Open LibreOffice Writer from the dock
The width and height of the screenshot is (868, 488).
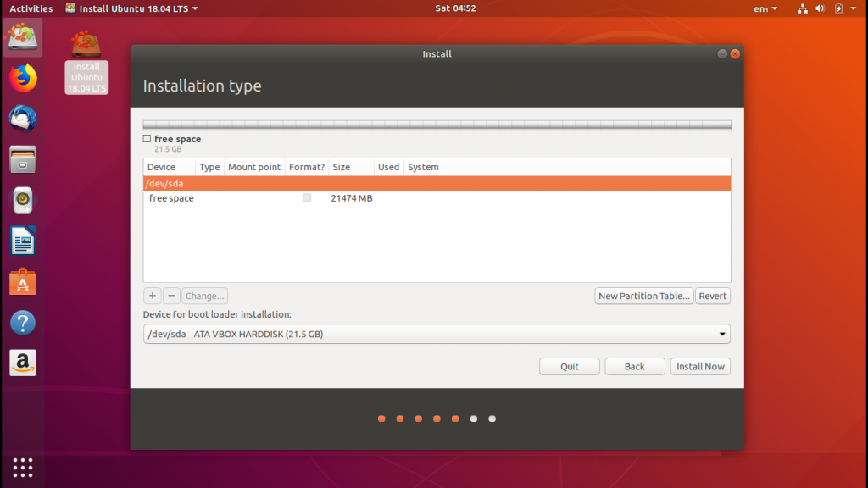tap(23, 241)
